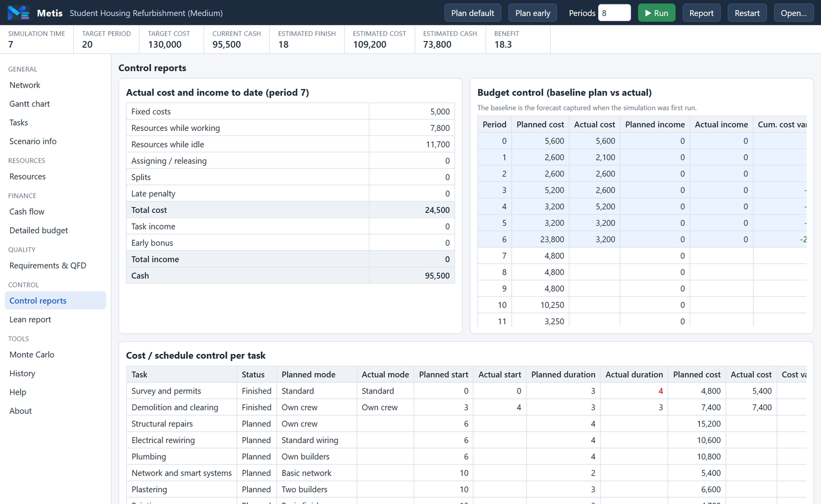The width and height of the screenshot is (821, 504).
Task: Restart the simulation
Action: (x=747, y=13)
